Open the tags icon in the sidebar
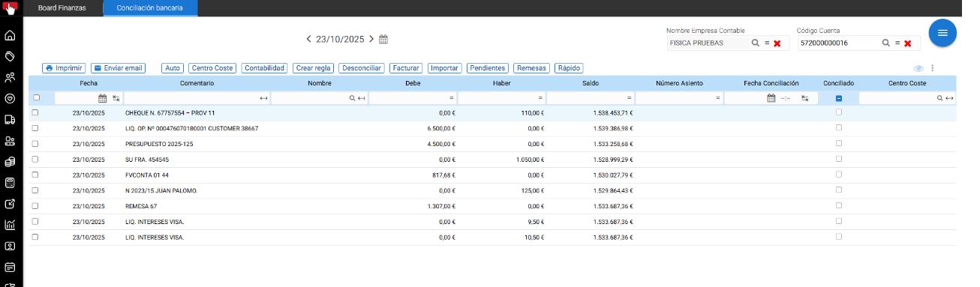This screenshot has height=287, width=980. 10,56
